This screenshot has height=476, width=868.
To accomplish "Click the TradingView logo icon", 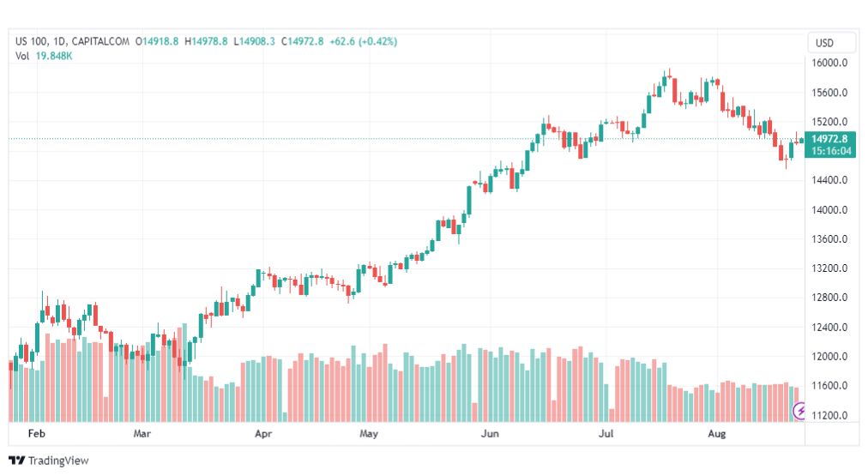I will click(x=16, y=461).
